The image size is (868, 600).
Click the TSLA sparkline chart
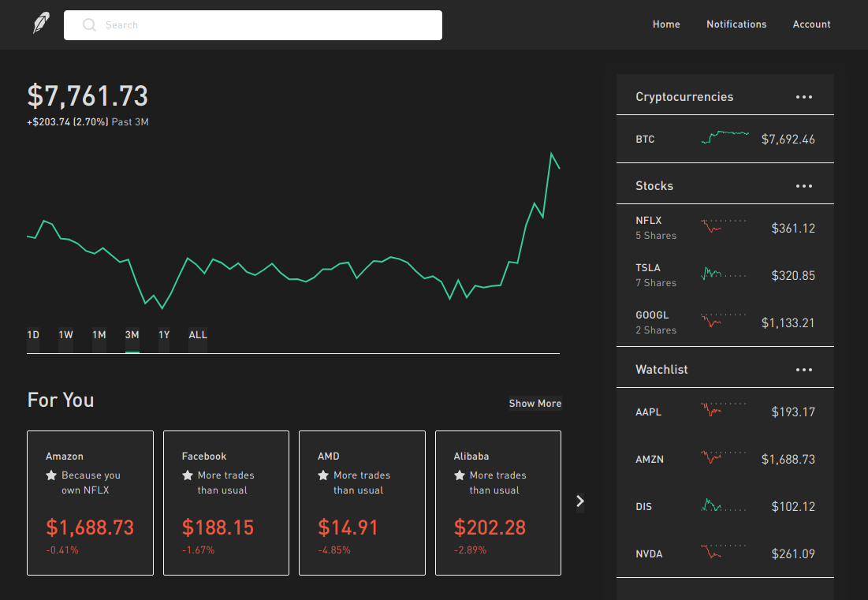(722, 274)
